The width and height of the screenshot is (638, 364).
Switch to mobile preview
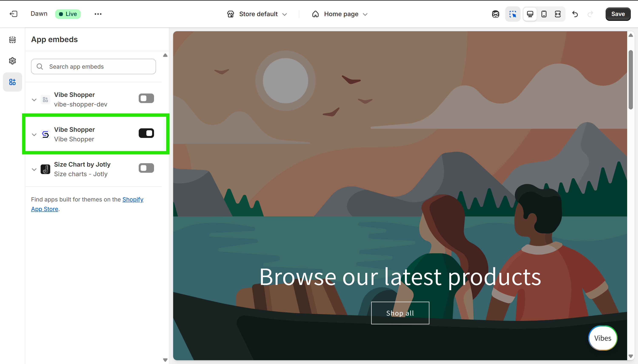(x=543, y=14)
